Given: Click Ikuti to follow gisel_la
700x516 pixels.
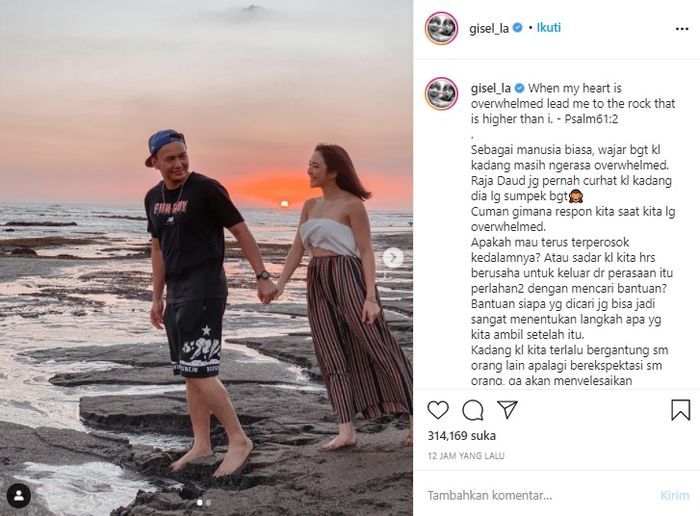Looking at the screenshot, I should 549,28.
